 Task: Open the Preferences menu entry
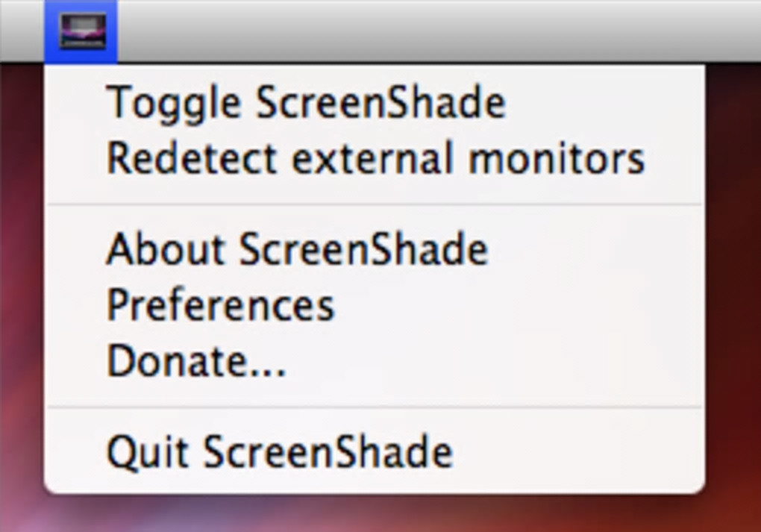click(x=221, y=305)
